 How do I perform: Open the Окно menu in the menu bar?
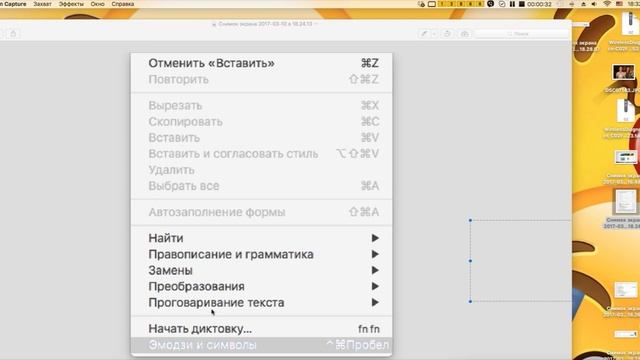[x=97, y=4]
